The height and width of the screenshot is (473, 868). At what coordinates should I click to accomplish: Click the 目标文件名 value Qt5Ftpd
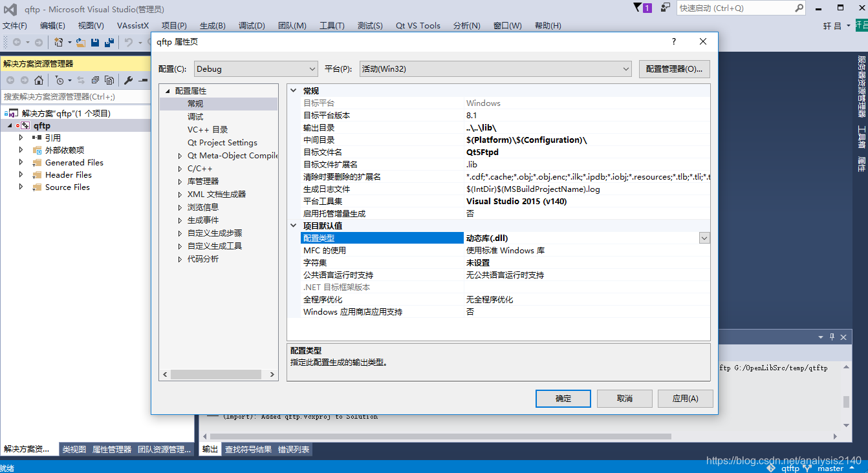point(483,152)
